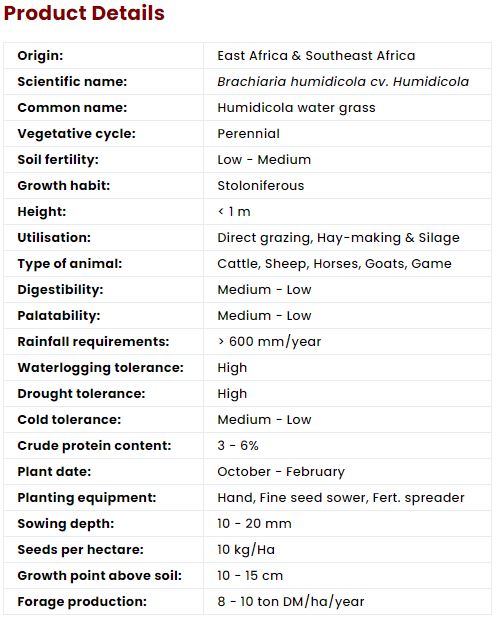Select Crude protein content 3 - 6% value

[238, 446]
